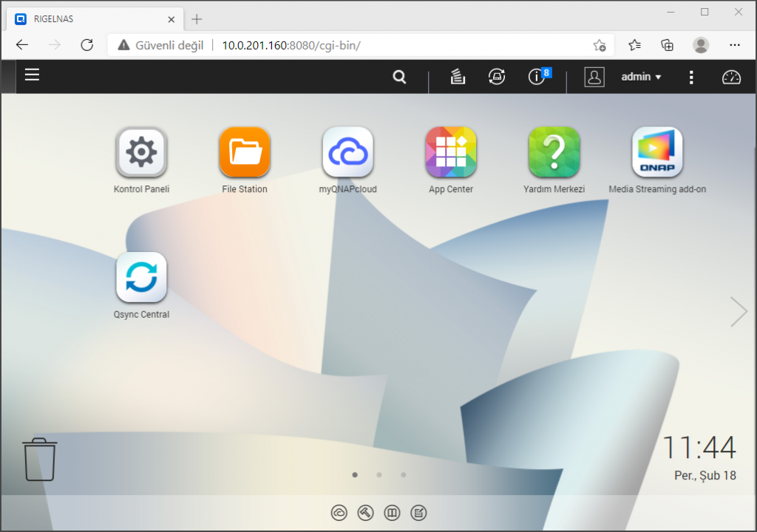
Task: Open the three-dot more options menu
Action: [x=691, y=77]
